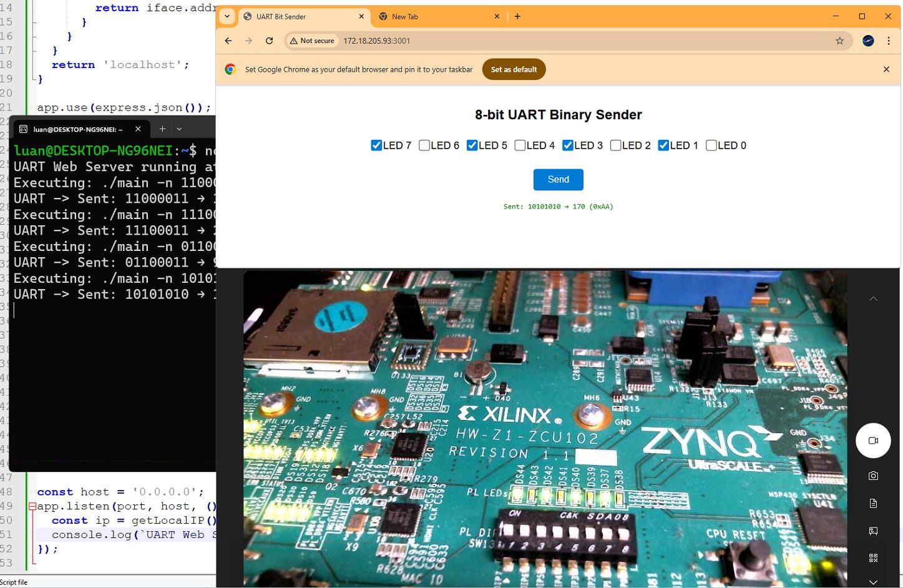The width and height of the screenshot is (903, 588).
Task: Click Set as default button
Action: coord(514,69)
